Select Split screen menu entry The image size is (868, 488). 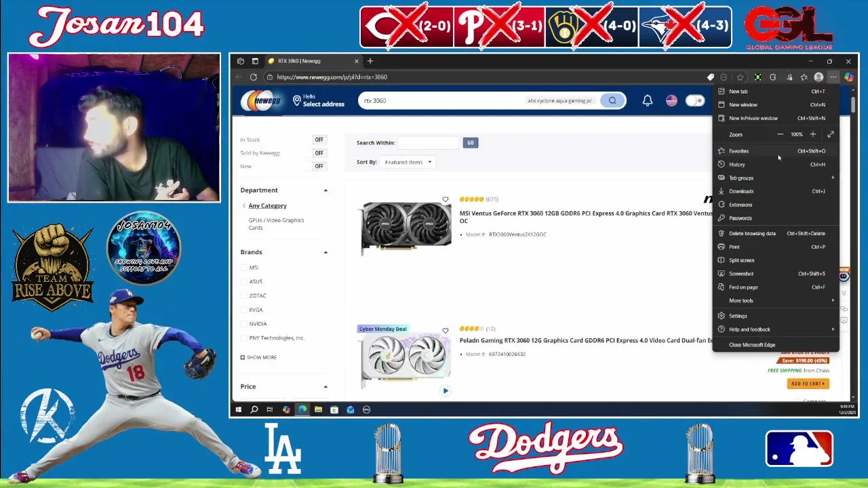click(x=776, y=260)
